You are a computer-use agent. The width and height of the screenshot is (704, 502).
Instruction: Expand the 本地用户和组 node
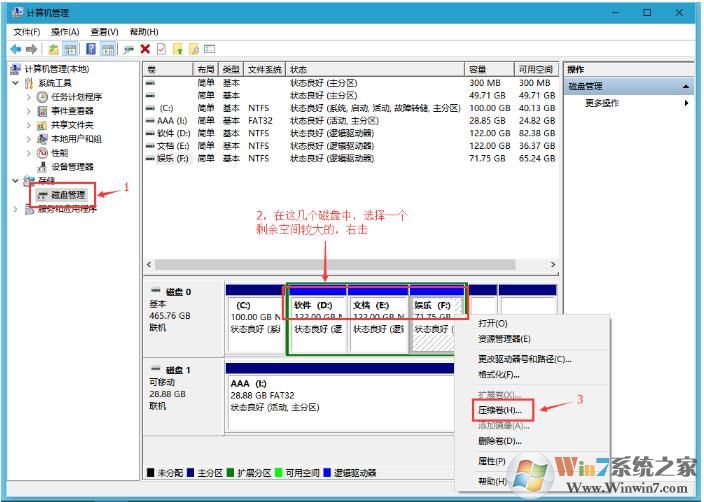click(28, 139)
